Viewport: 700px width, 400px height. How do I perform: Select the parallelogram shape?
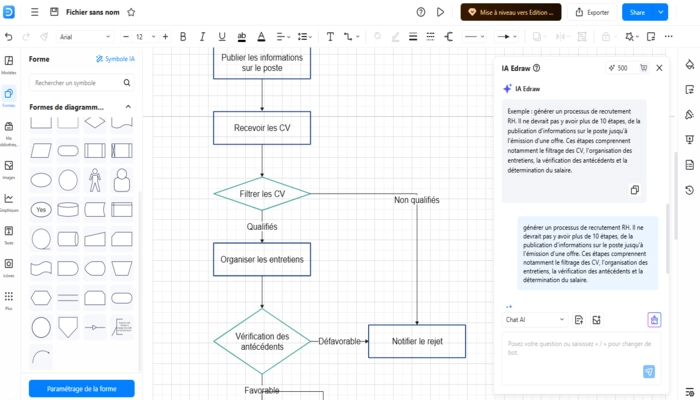coord(41,151)
